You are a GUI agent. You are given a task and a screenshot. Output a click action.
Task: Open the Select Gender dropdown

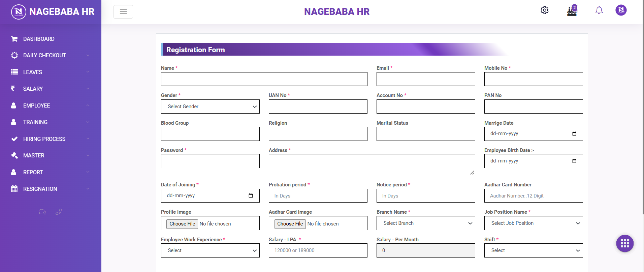210,107
